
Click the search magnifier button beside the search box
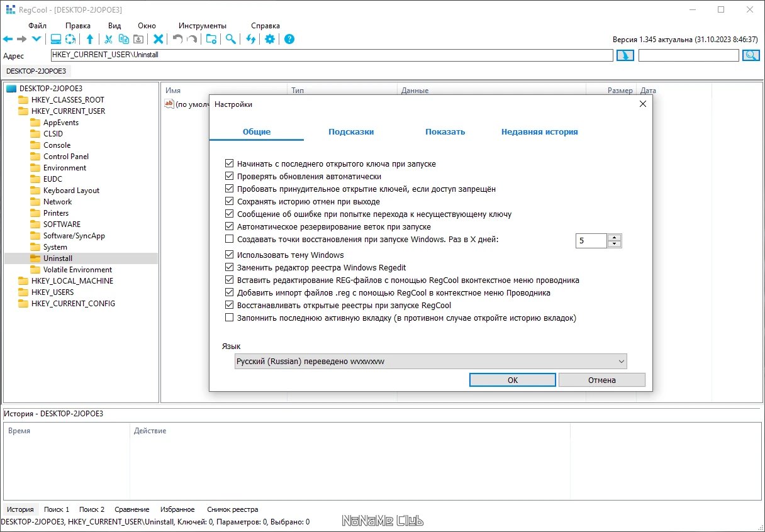point(751,55)
